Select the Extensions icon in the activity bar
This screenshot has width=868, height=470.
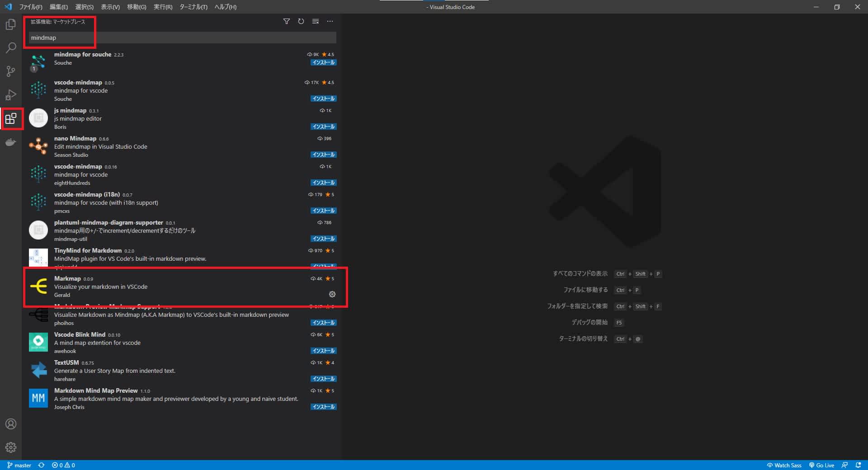[x=11, y=119]
